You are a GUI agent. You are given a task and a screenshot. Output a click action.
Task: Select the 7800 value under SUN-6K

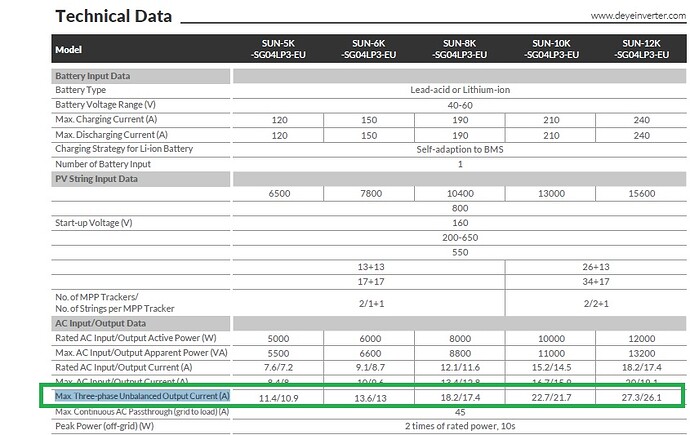click(x=371, y=194)
